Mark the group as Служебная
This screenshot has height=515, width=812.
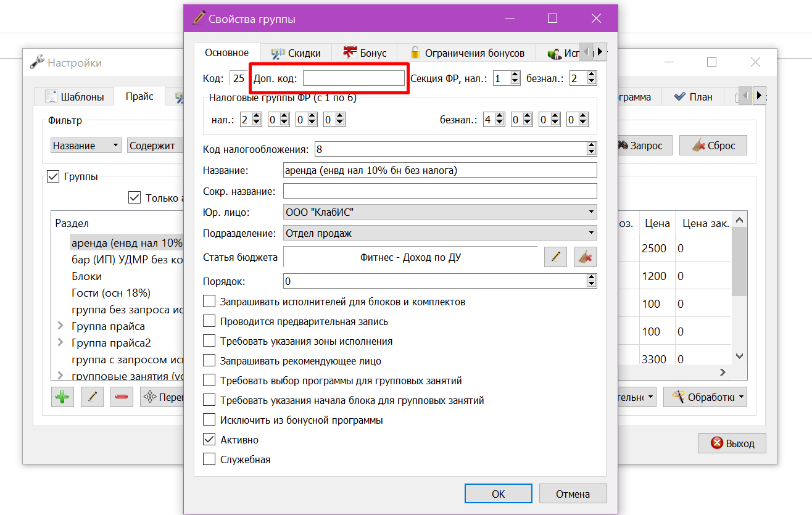(x=209, y=459)
